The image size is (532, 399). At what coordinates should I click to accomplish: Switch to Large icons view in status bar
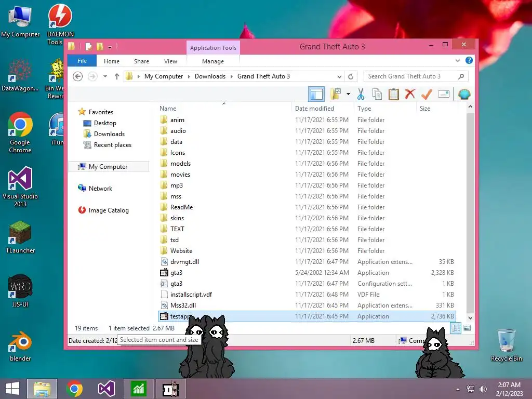pos(467,328)
